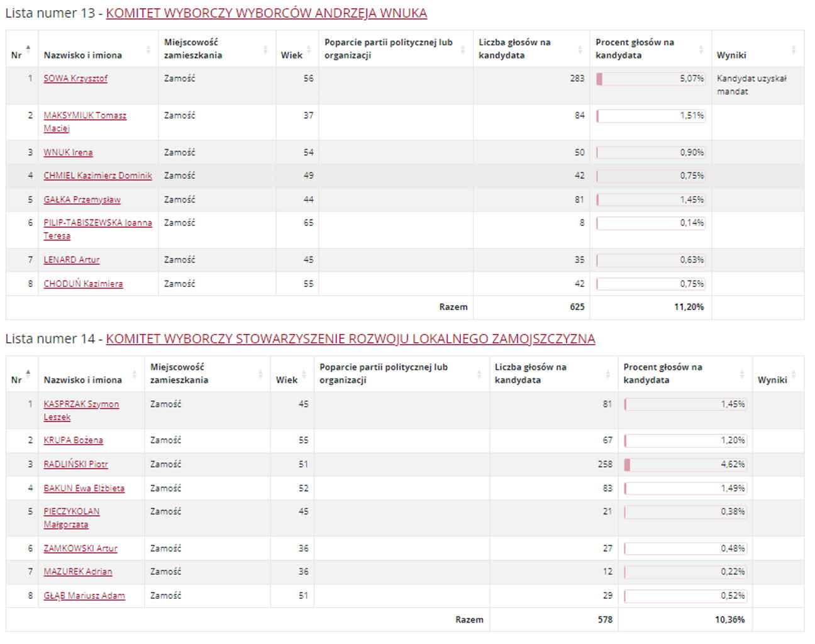This screenshot has height=644, width=815.
Task: Click MAKSYMIUK Tomasz Maciej candidate link
Action: [85, 116]
